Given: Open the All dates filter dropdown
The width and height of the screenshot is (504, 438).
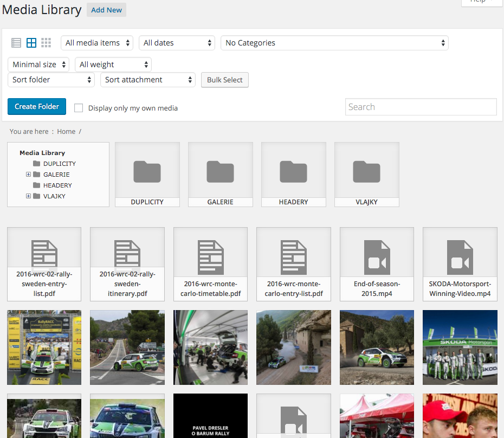Looking at the screenshot, I should point(177,43).
